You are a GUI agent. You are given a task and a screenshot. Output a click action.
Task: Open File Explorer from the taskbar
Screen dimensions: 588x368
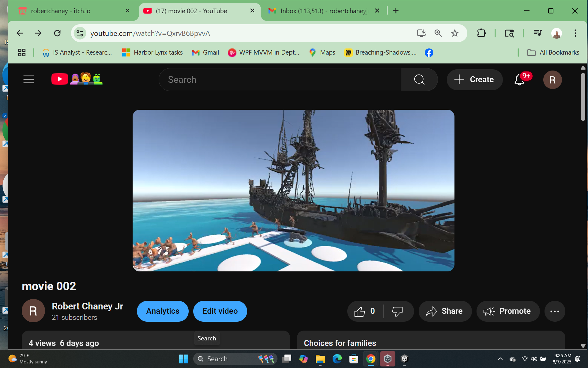320,359
